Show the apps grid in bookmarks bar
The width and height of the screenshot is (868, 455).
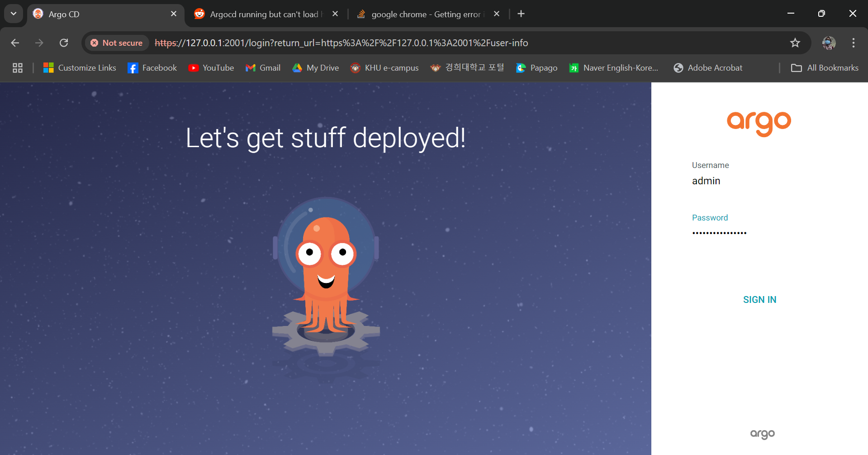[x=18, y=68]
